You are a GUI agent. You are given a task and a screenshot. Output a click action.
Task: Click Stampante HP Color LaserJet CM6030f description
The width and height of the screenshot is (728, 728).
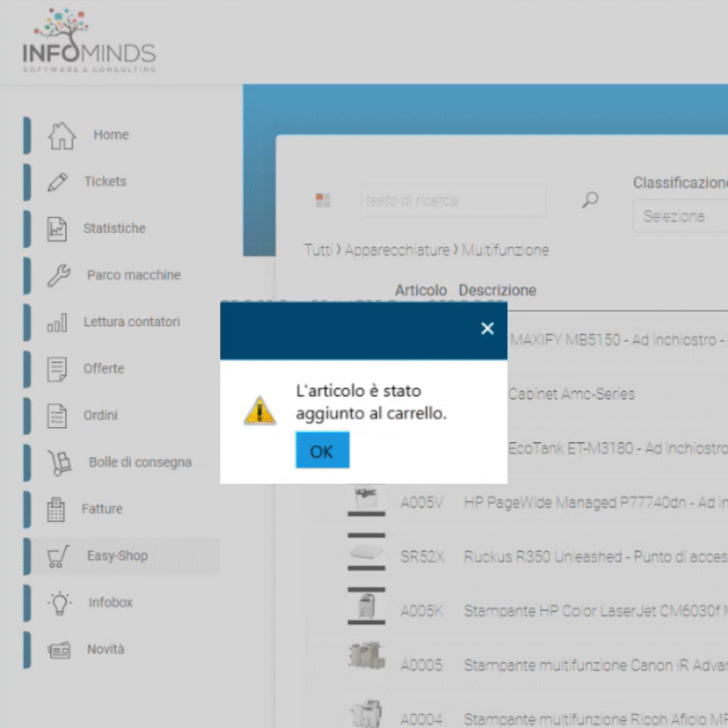596,611
